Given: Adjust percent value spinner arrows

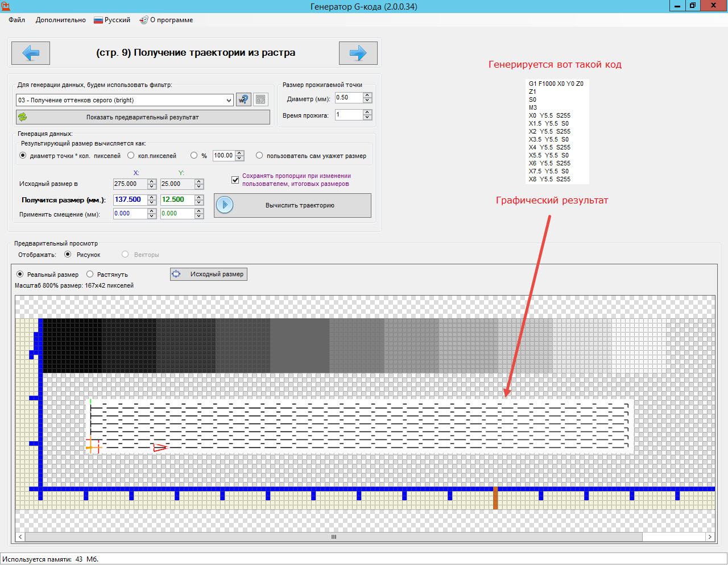Looking at the screenshot, I should pyautogui.click(x=240, y=155).
